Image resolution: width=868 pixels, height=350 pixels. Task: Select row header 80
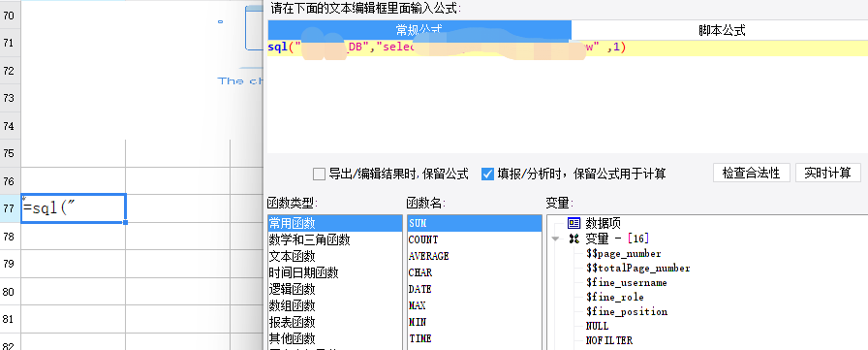[x=10, y=292]
